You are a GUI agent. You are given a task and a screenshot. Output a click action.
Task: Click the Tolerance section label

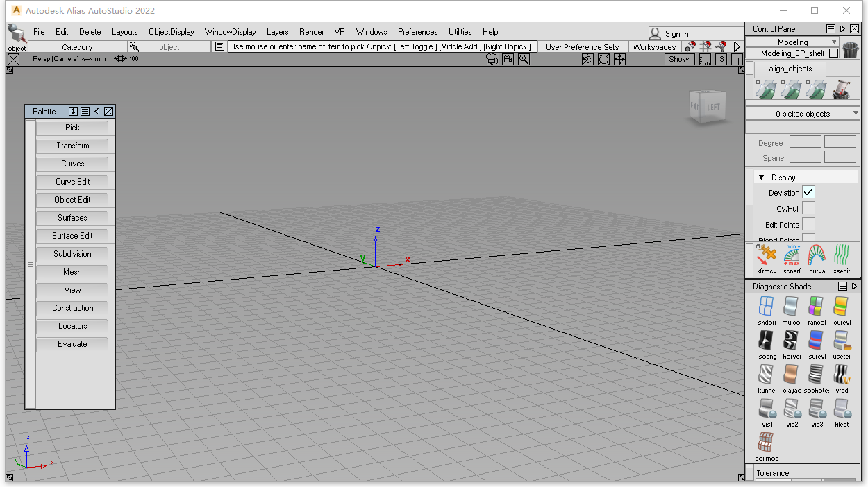click(x=773, y=473)
